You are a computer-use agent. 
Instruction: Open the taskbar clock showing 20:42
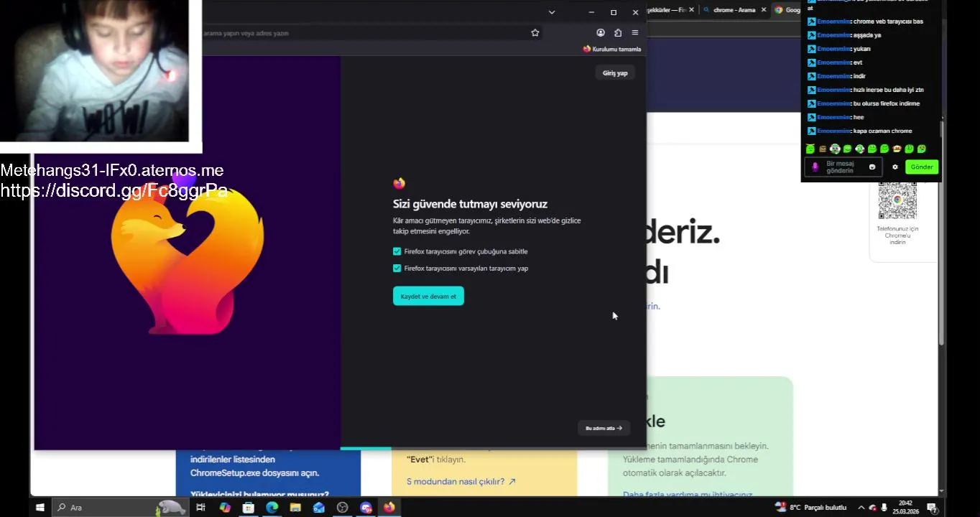905,508
